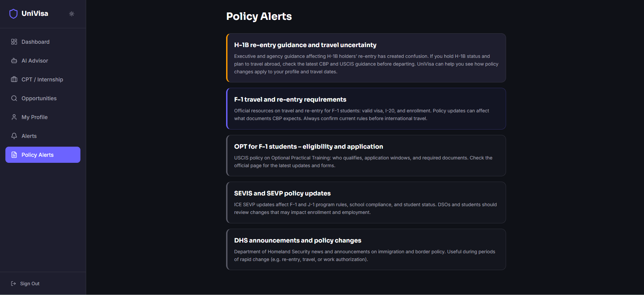Sign Out of UniVisa
This screenshot has height=295, width=644.
(30, 284)
